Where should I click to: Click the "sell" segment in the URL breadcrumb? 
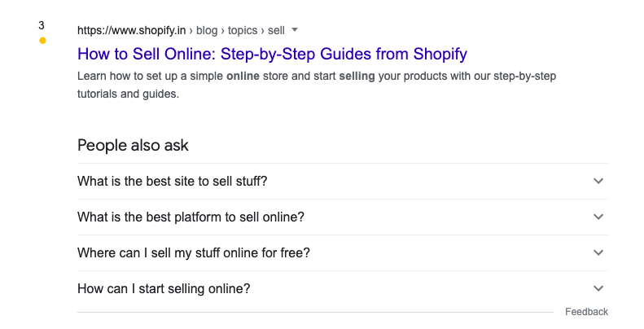tap(276, 30)
